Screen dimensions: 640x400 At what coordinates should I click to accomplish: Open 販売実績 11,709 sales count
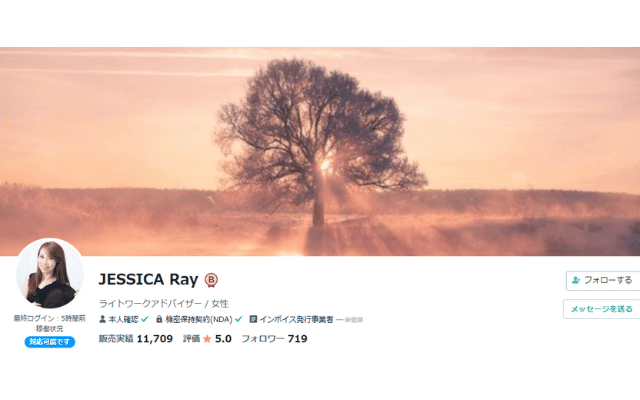[136, 339]
